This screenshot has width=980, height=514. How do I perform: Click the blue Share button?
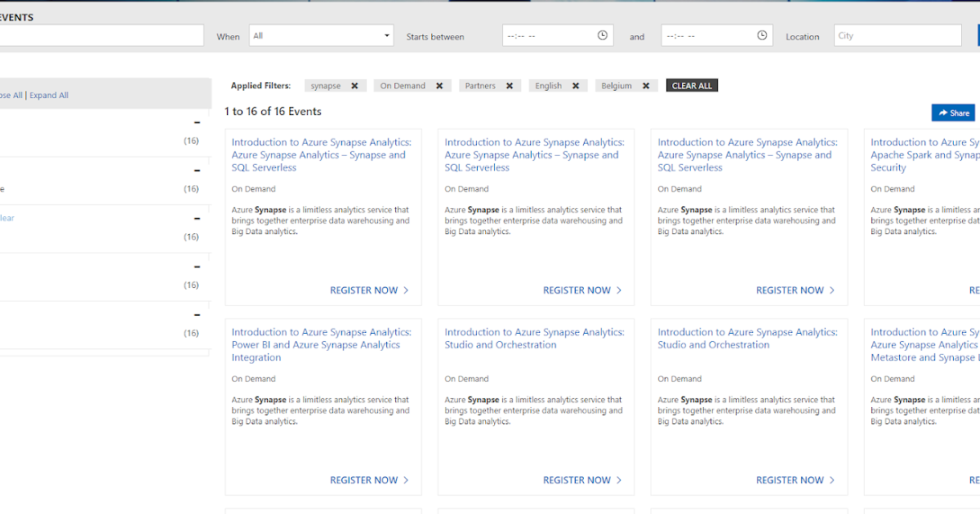952,113
